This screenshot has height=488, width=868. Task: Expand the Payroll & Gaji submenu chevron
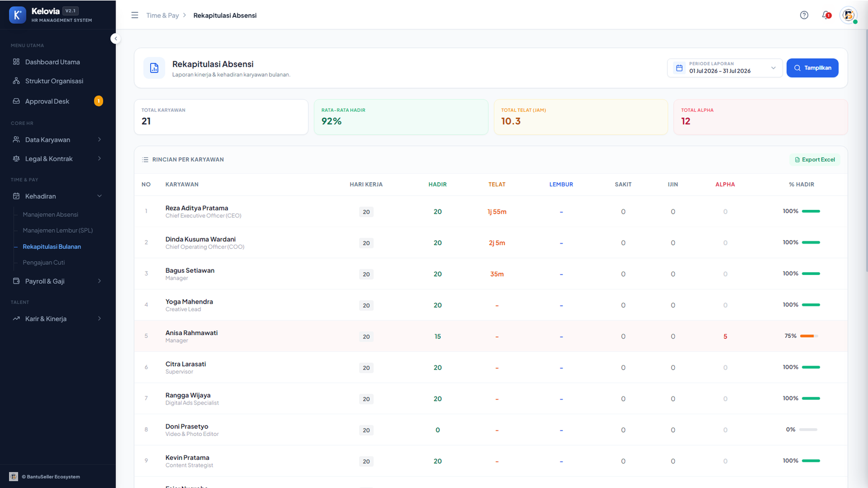[99, 281]
